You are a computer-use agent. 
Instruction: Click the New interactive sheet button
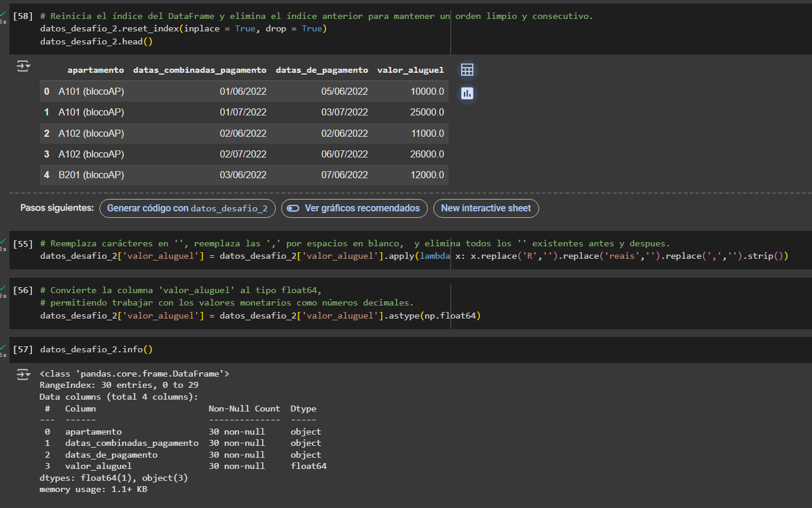[x=486, y=208]
